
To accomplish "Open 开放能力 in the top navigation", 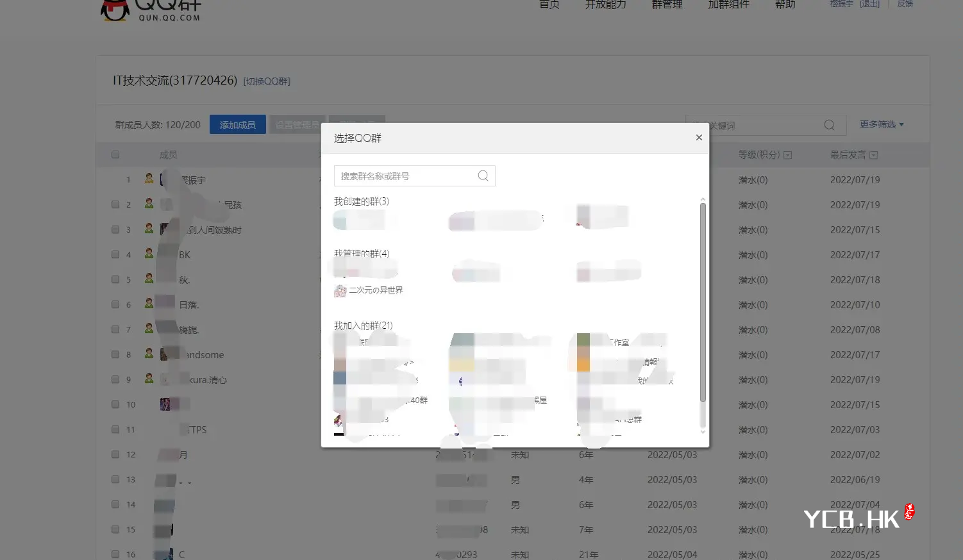I will point(605,4).
